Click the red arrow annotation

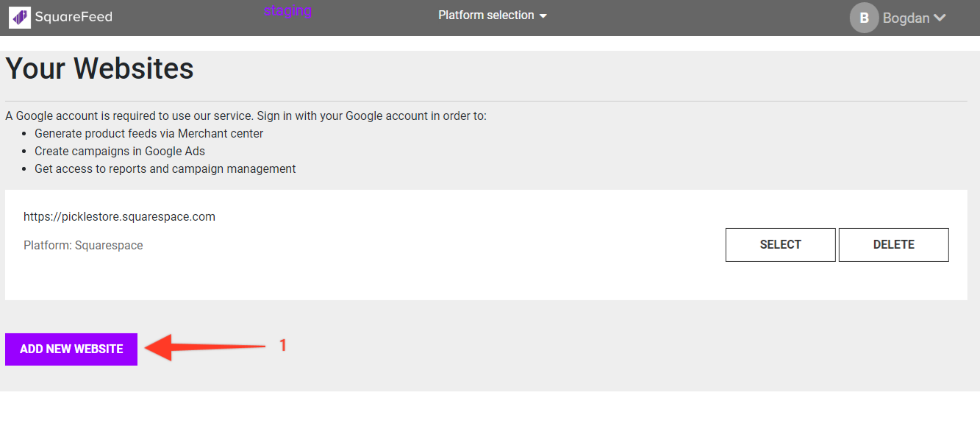(x=204, y=347)
